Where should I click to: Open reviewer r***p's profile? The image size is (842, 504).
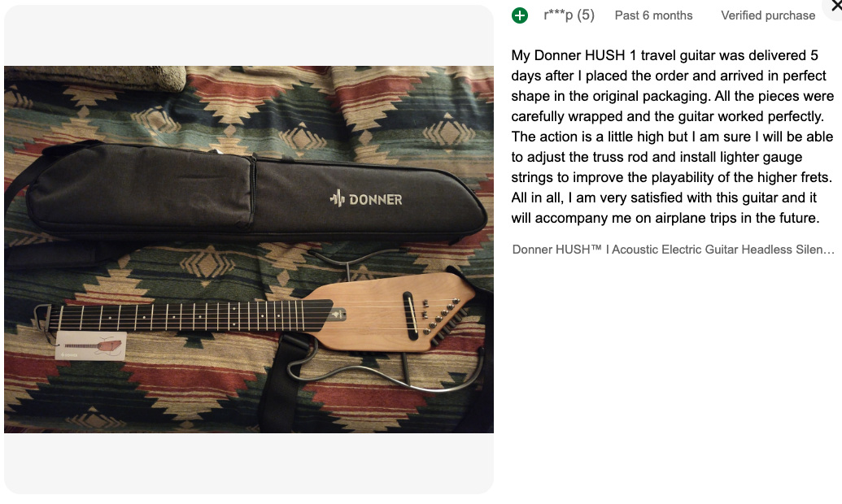[x=569, y=15]
